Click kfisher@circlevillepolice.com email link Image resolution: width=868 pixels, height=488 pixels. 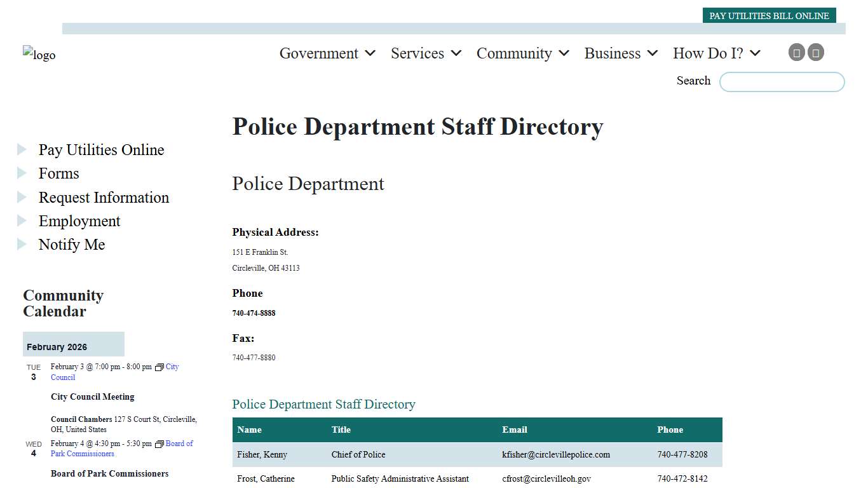pos(554,454)
